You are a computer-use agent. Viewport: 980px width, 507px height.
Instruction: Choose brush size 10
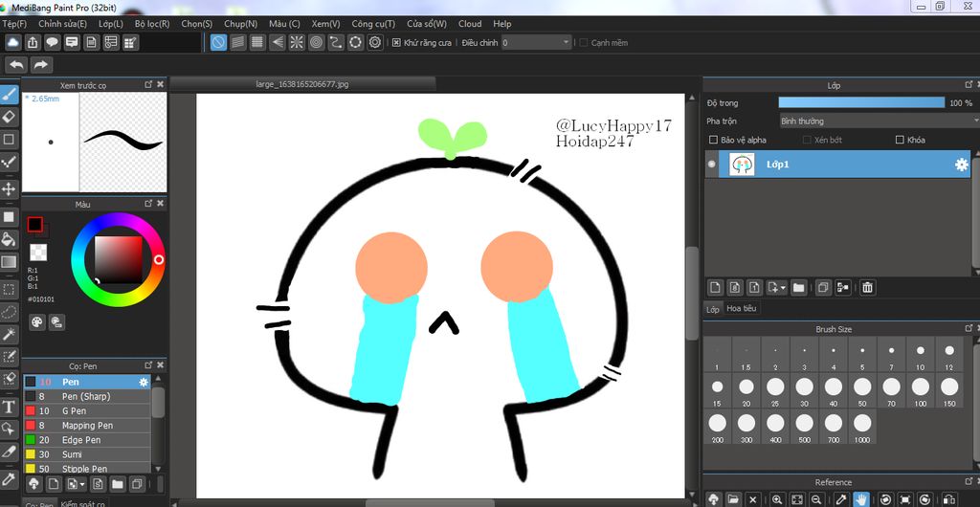(920, 355)
